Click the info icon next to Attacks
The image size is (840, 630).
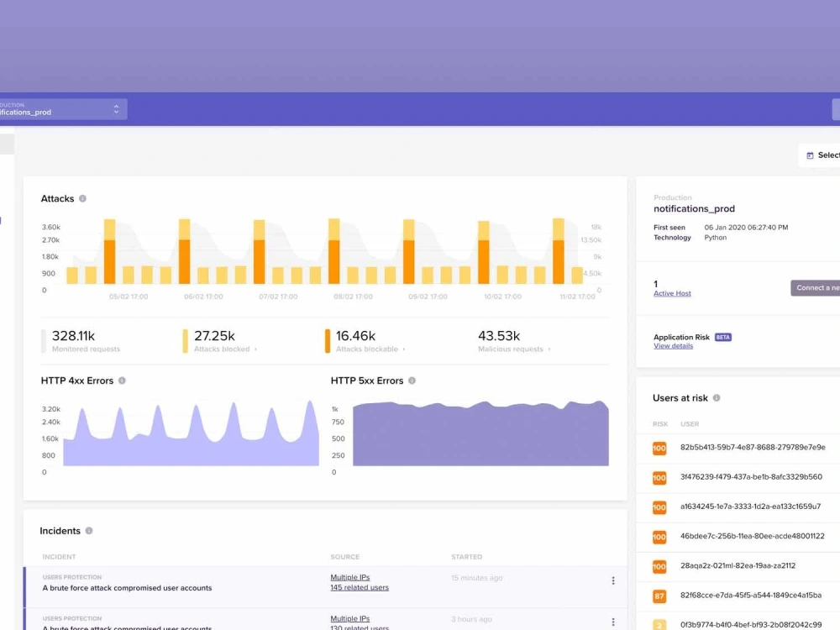[82, 199]
